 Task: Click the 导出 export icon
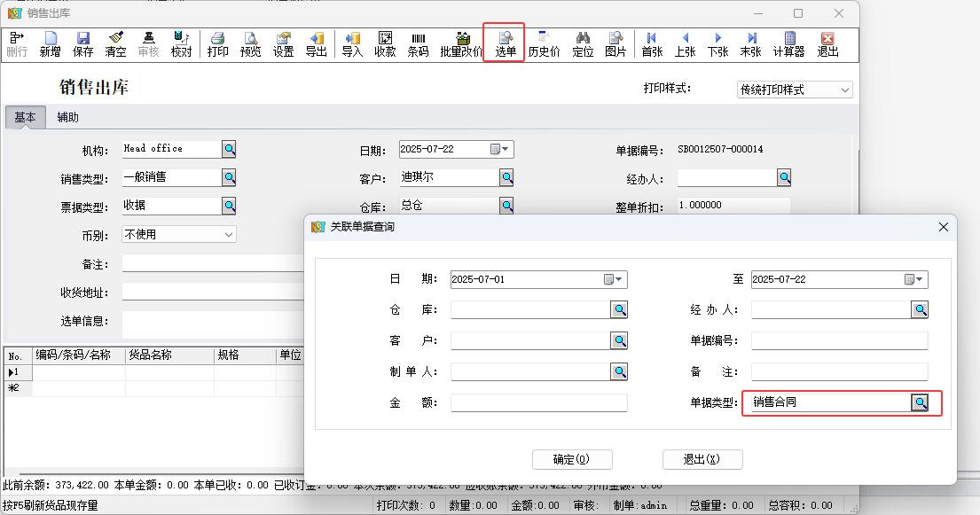coord(316,43)
